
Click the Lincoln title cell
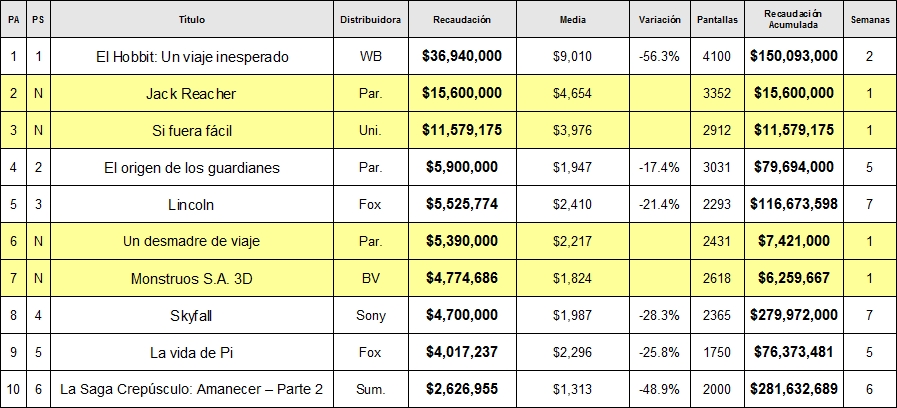pyautogui.click(x=192, y=204)
